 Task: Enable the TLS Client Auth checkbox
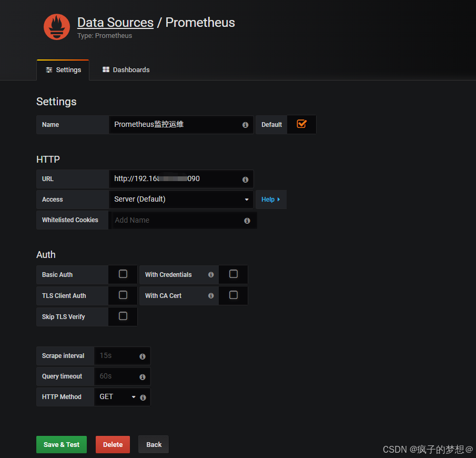point(123,295)
